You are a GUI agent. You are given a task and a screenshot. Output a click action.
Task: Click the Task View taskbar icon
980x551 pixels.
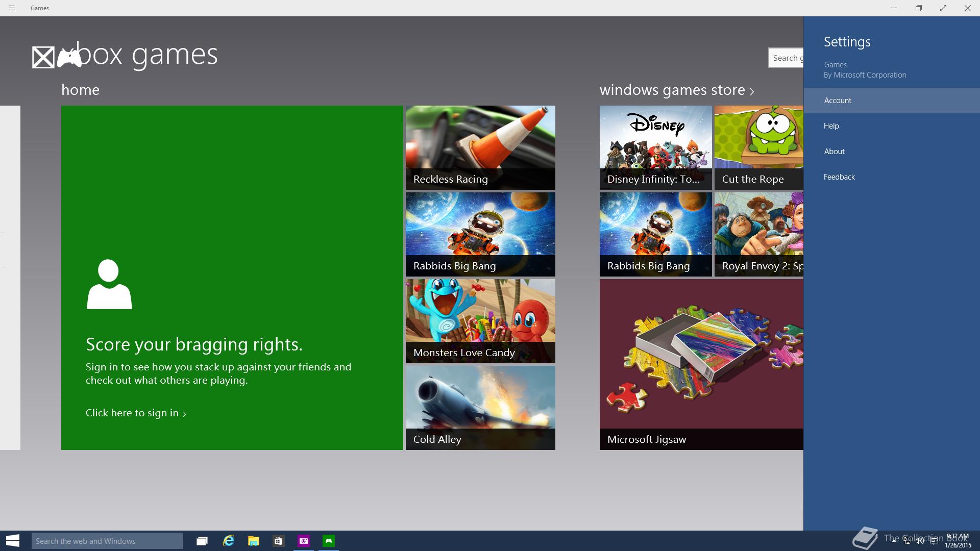202,541
